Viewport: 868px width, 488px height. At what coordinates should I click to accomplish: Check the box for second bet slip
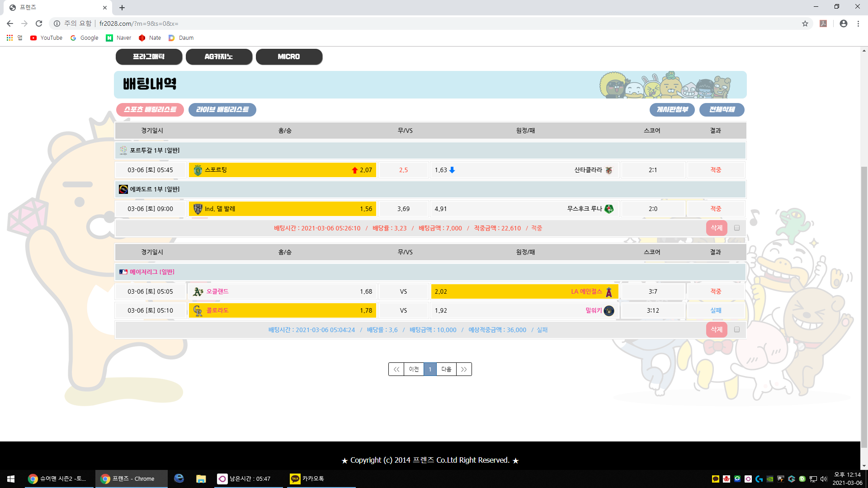[737, 330]
